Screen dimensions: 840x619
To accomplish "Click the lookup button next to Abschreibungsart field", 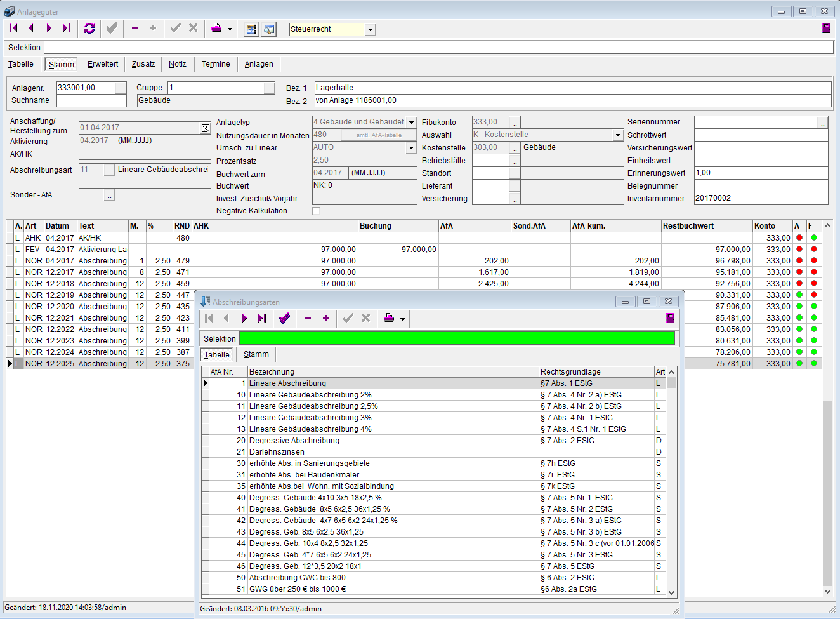I will 109,170.
